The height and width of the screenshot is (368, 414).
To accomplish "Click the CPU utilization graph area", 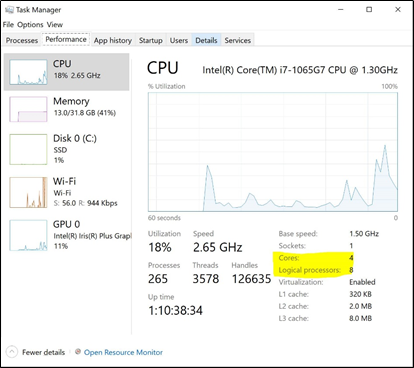I will (273, 152).
